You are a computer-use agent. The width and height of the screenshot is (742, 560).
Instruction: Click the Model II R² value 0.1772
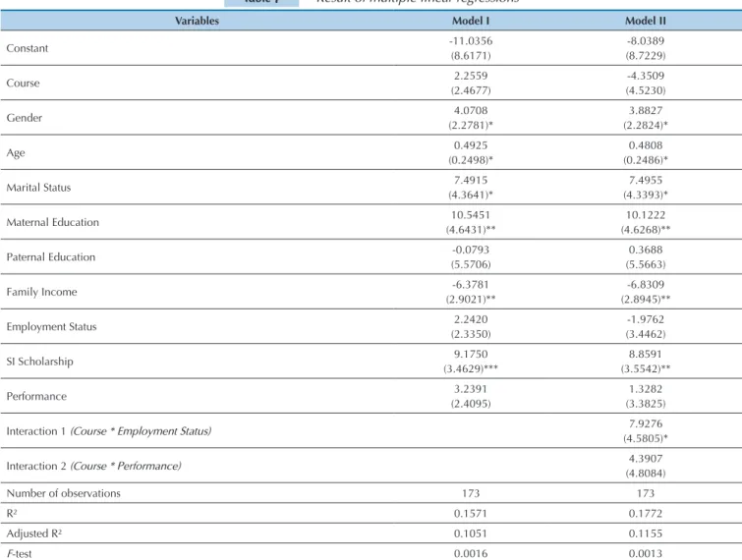(646, 514)
